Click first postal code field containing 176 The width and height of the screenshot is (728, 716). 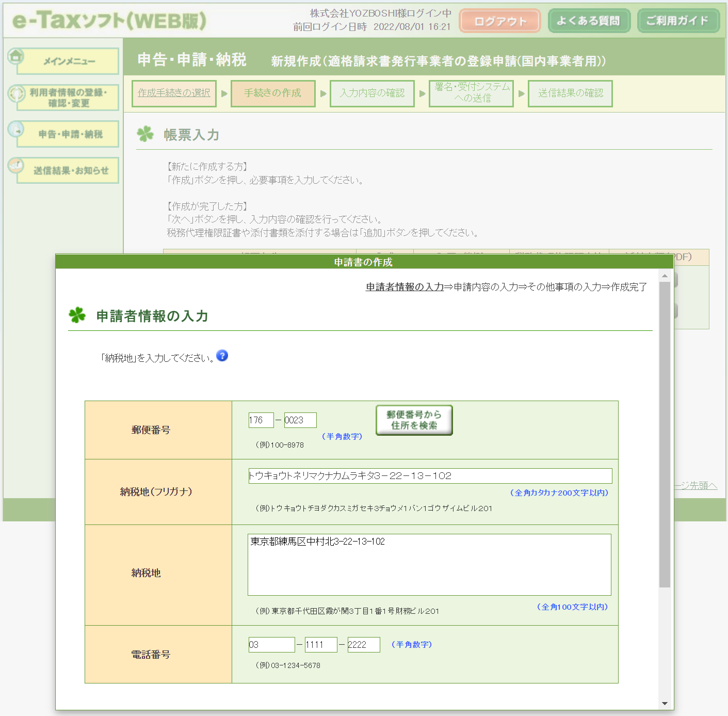click(261, 420)
